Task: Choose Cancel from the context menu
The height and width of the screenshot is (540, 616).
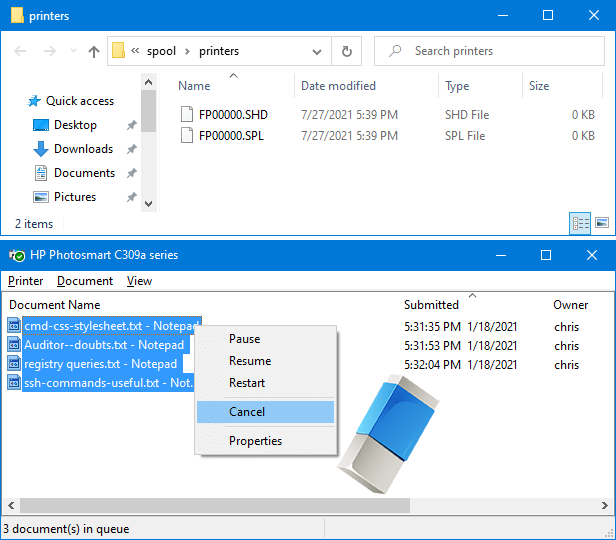Action: coord(247,412)
